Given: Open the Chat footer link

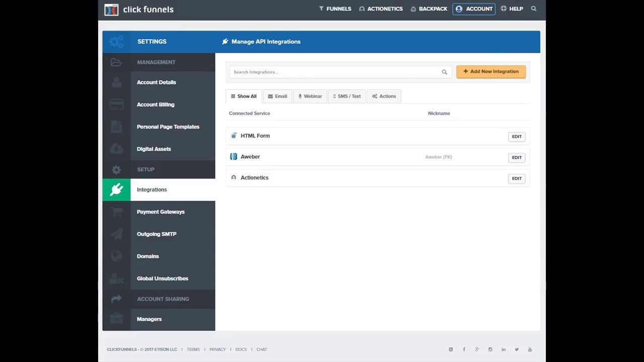Looking at the screenshot, I should [262, 349].
